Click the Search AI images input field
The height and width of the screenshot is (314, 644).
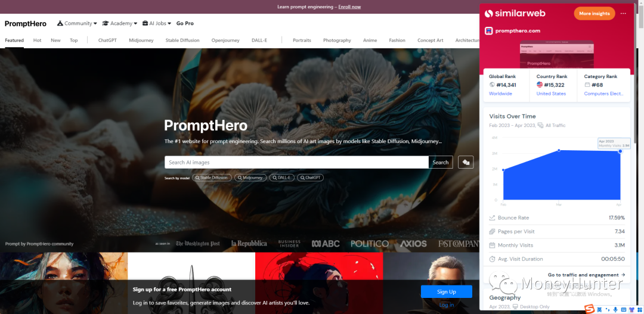pyautogui.click(x=296, y=162)
